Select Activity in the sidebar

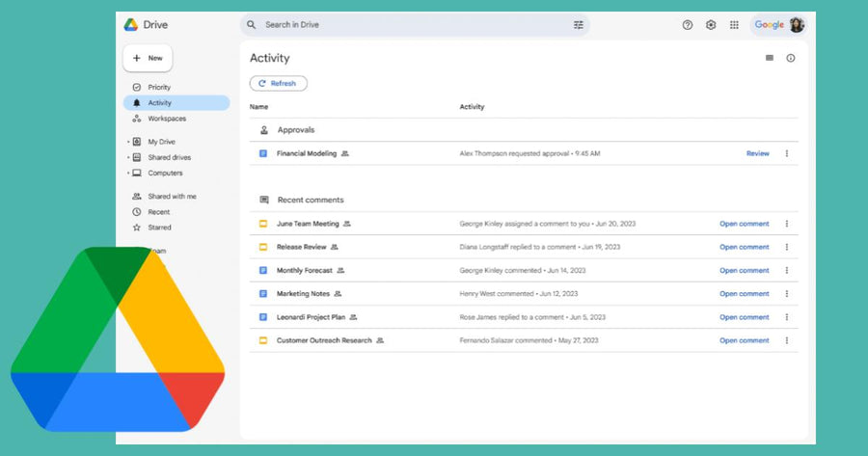176,103
